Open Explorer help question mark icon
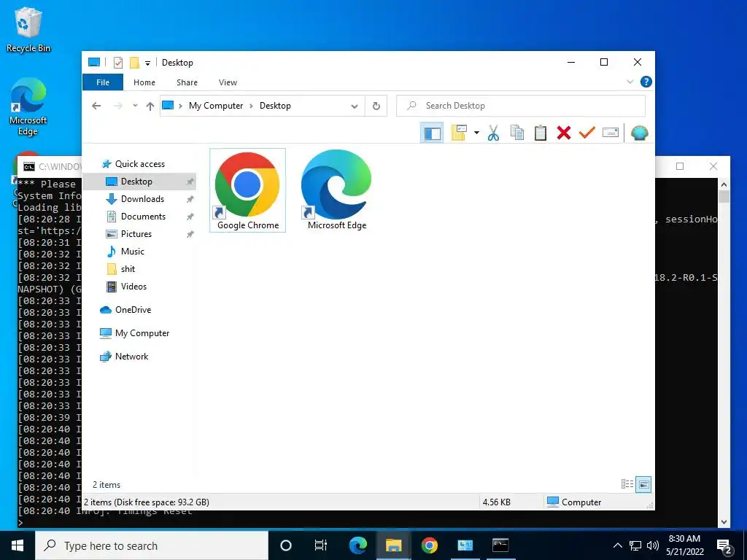 pyautogui.click(x=646, y=82)
